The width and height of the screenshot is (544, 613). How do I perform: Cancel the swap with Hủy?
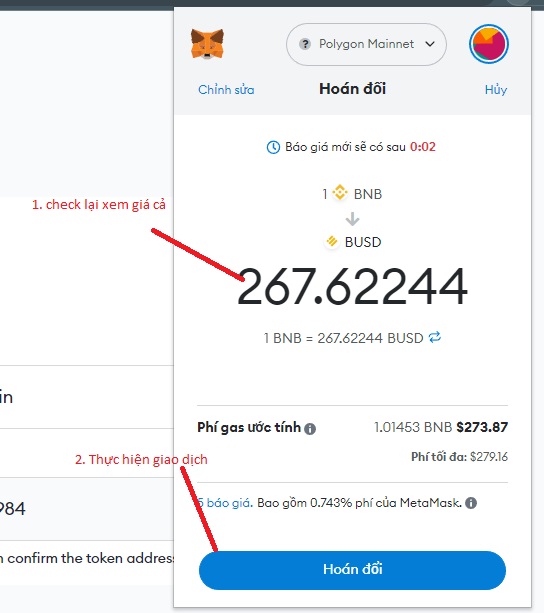(496, 90)
